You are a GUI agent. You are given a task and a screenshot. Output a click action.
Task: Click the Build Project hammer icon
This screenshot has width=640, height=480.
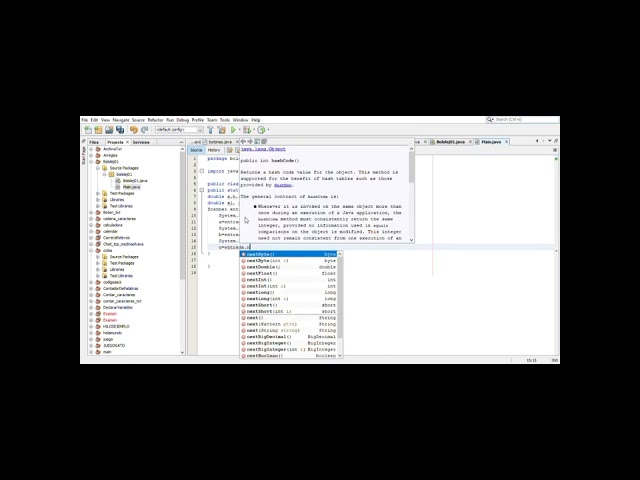211,130
